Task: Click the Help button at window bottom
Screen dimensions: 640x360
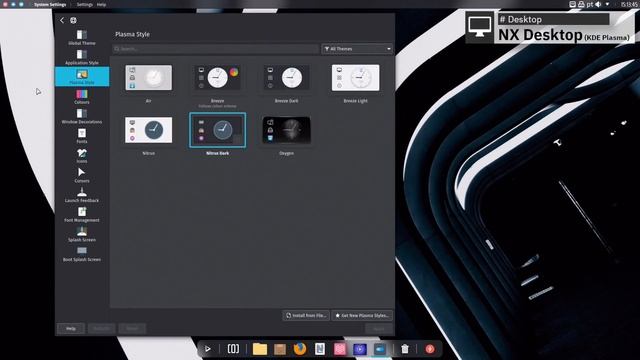Action: [x=71, y=329]
